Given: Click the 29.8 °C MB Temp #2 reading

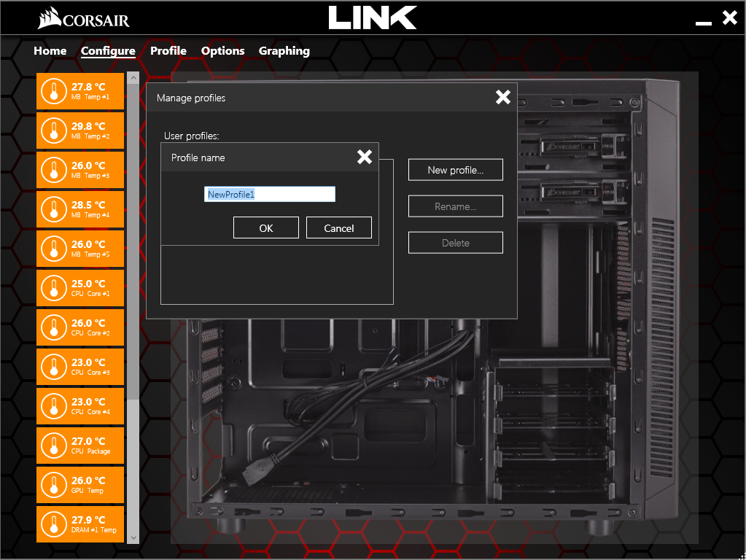Looking at the screenshot, I should [x=88, y=126].
